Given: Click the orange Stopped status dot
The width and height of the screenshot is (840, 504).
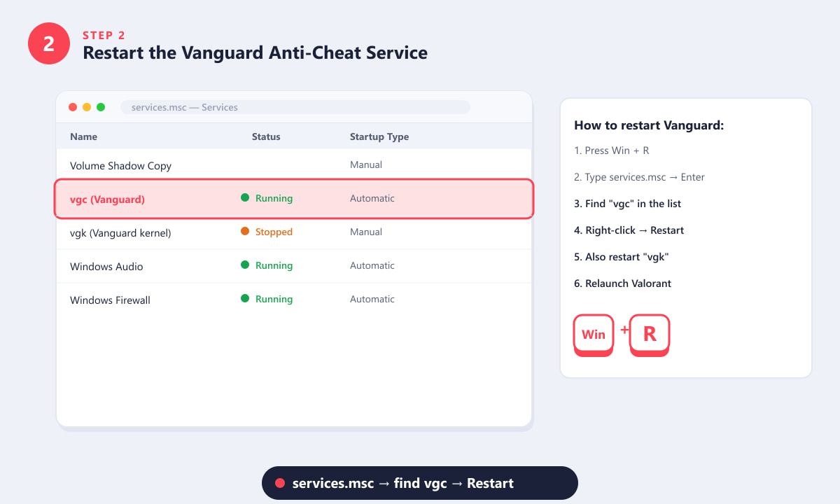Looking at the screenshot, I should [245, 232].
